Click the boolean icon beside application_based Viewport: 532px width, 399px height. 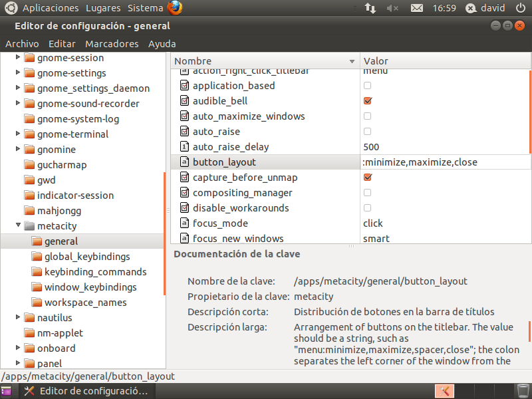click(x=184, y=86)
